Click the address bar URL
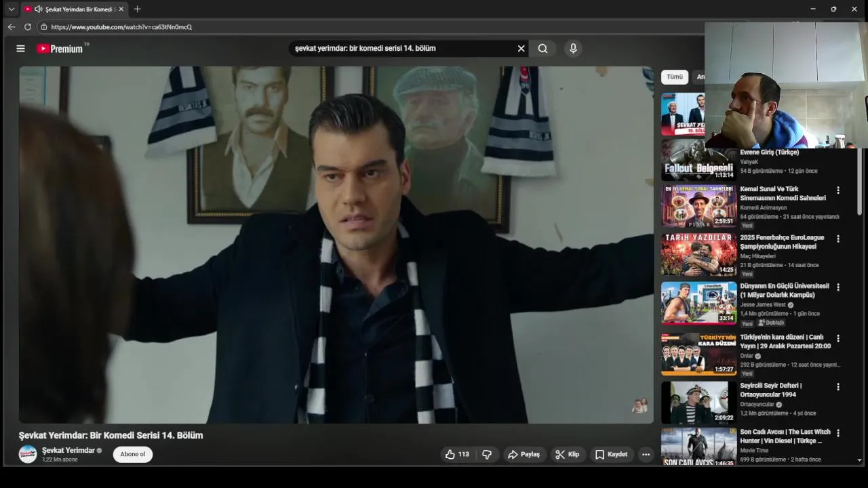The height and width of the screenshot is (488, 868). (x=121, y=27)
